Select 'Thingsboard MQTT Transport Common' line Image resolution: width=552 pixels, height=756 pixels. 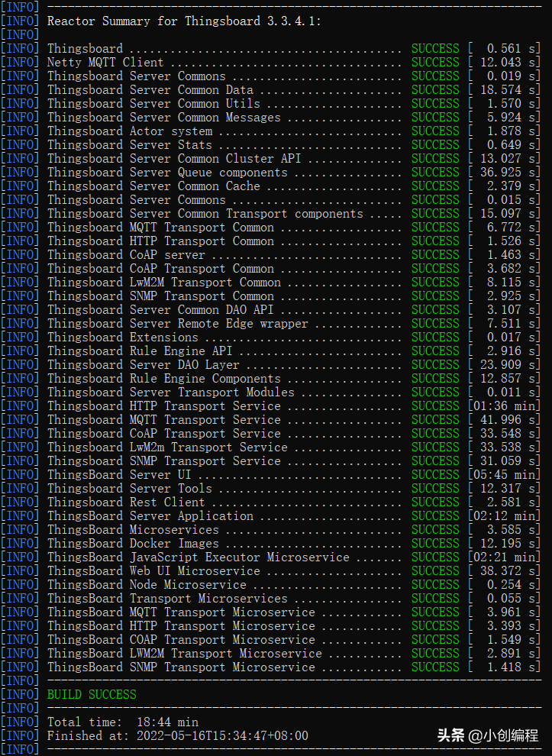(x=270, y=227)
